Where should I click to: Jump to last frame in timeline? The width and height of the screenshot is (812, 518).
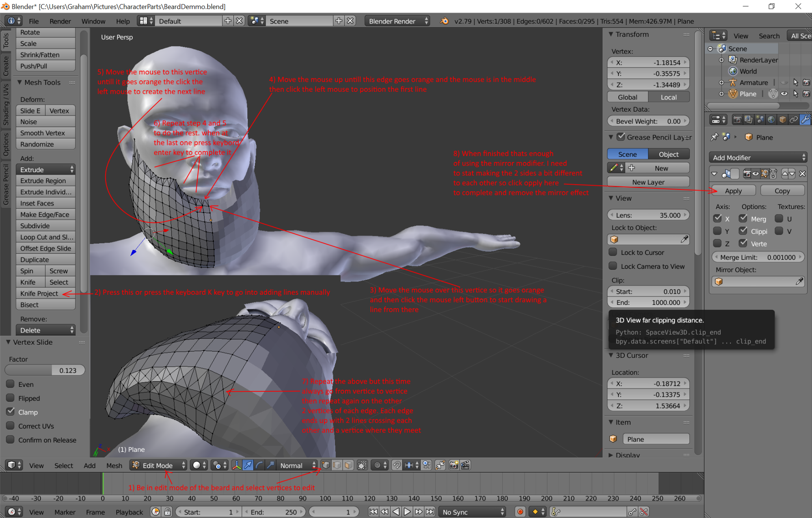(430, 512)
